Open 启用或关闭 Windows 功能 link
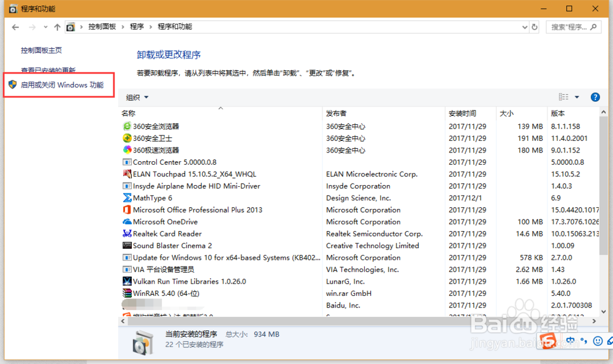The height and width of the screenshot is (364, 613). pyautogui.click(x=62, y=85)
